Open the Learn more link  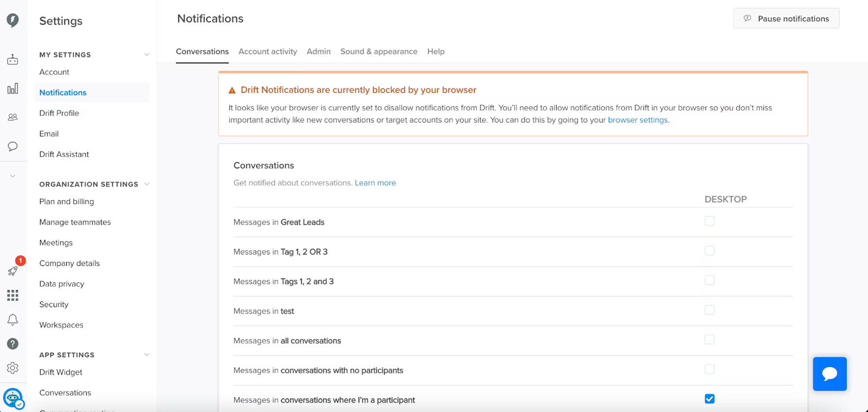point(375,183)
